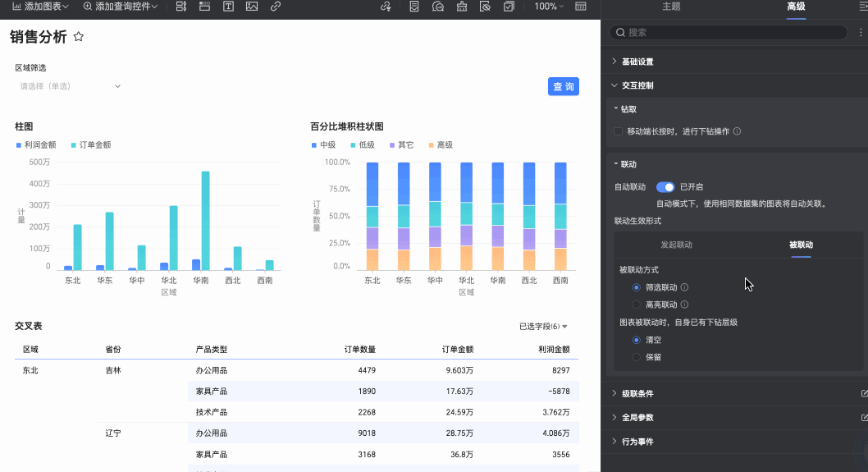The width and height of the screenshot is (868, 472).
Task: Enable the 移动端长按时 drill-down checkbox
Action: [619, 131]
